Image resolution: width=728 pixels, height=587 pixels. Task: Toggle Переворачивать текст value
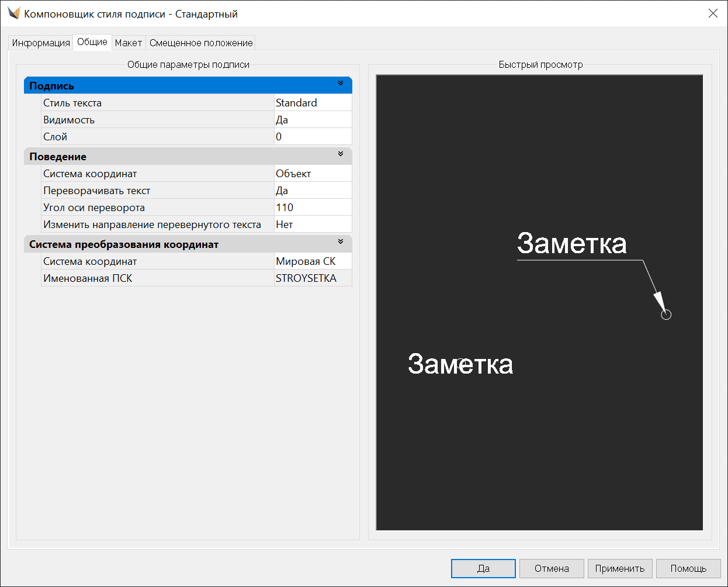pos(313,191)
